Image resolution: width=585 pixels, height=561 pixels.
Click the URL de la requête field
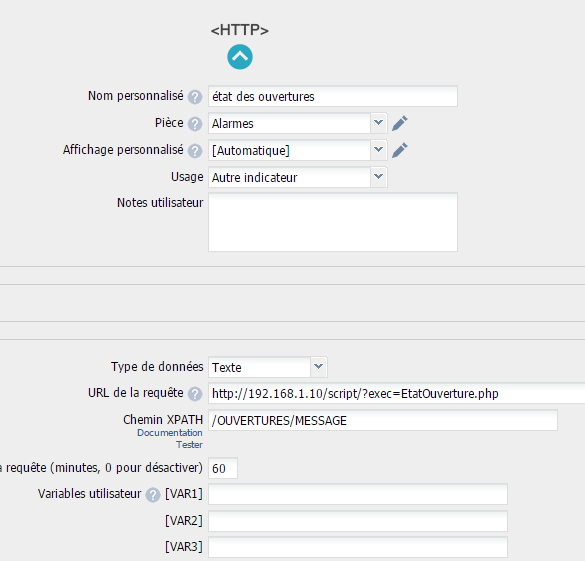click(396, 394)
